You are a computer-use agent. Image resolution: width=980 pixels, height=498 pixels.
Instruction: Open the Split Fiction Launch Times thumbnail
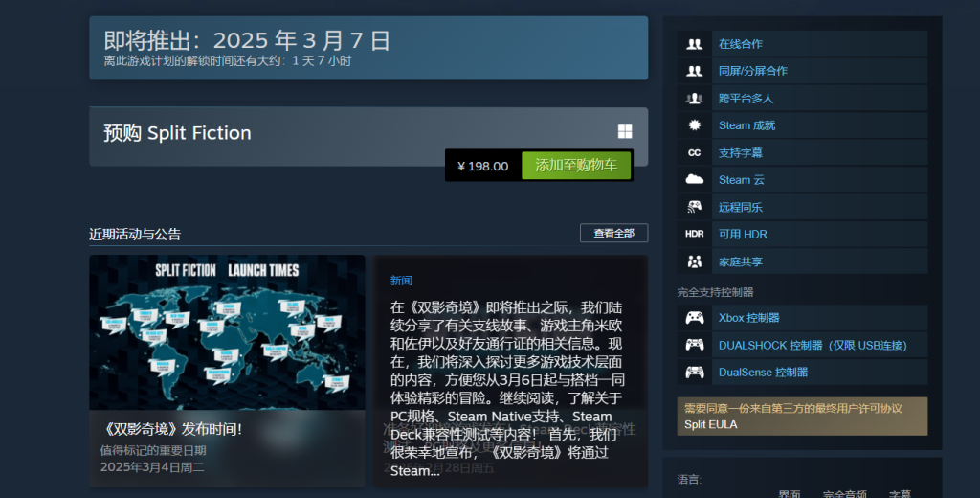tap(227, 332)
